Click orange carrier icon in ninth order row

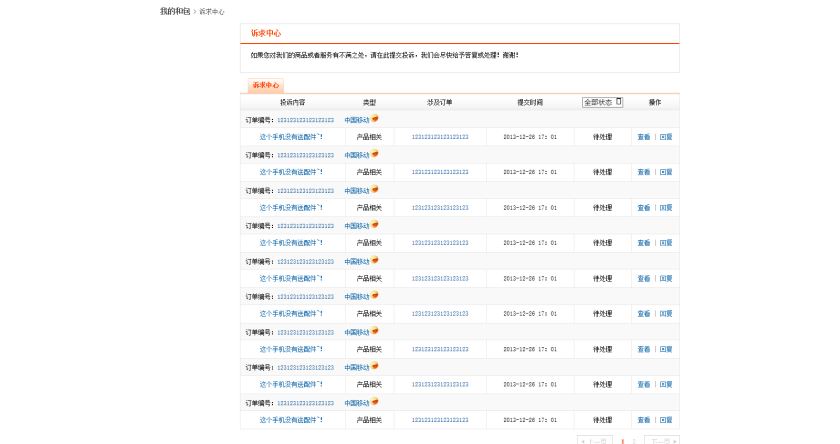[375, 401]
